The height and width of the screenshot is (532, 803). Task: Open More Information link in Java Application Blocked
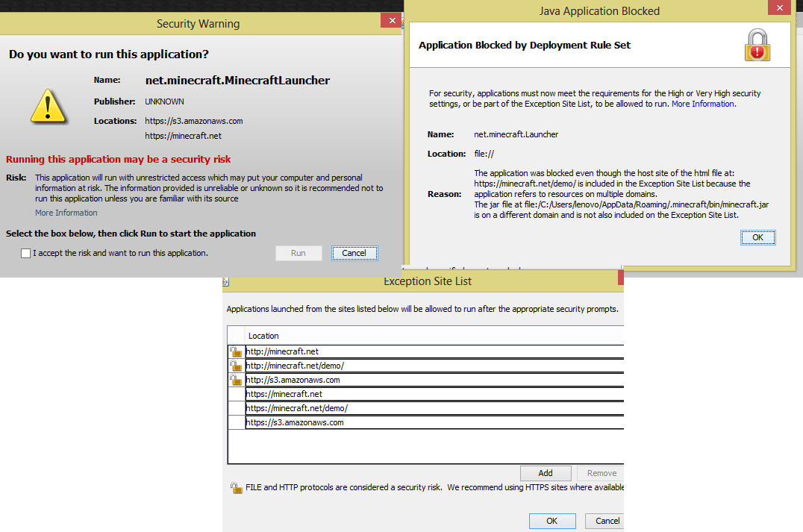pos(704,104)
